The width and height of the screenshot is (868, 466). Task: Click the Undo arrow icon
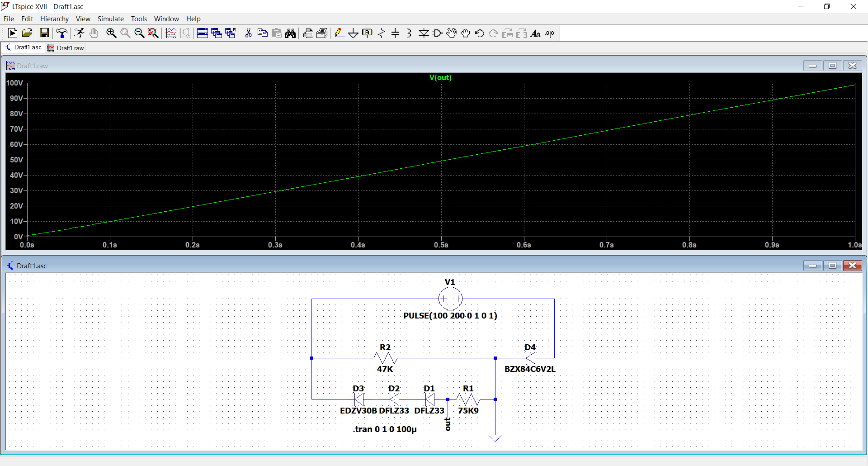480,33
